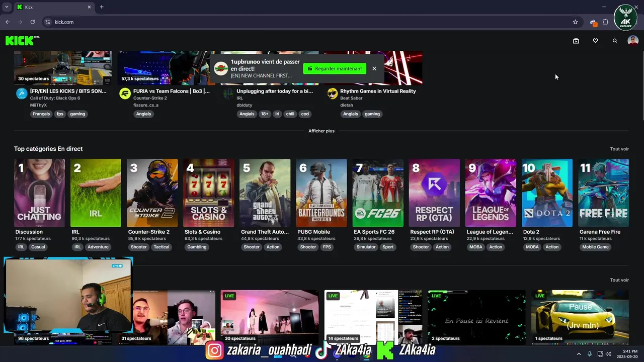The width and height of the screenshot is (644, 362).
Task: Open Rhythm Games in Virtual Reality stream
Action: click(378, 91)
